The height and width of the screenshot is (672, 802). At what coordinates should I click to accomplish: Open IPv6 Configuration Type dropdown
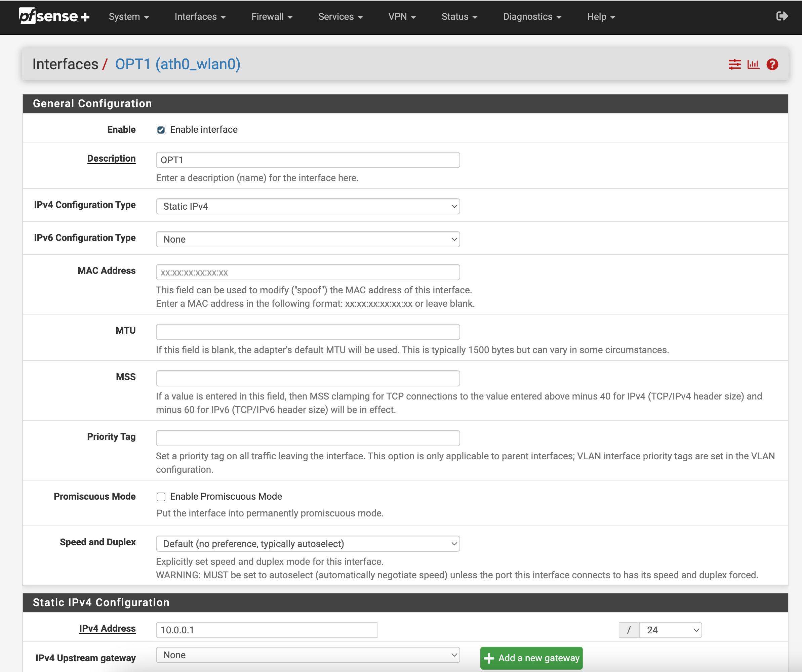[308, 239]
